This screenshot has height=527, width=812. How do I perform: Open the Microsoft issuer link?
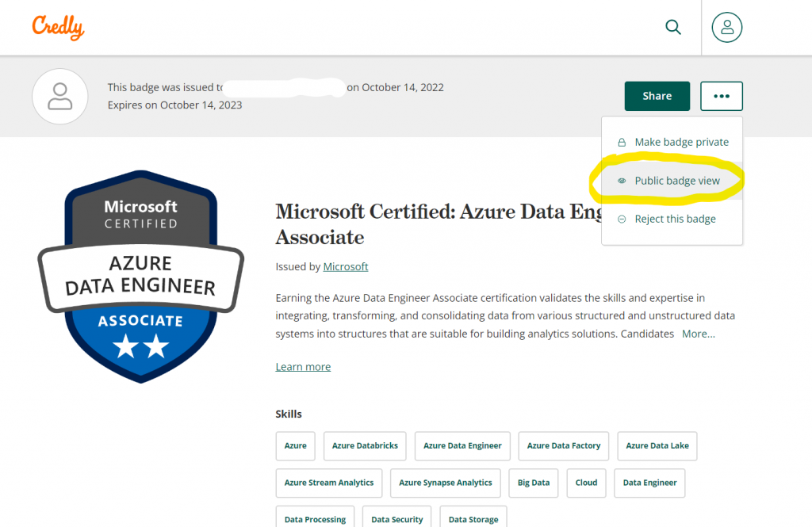click(x=346, y=266)
